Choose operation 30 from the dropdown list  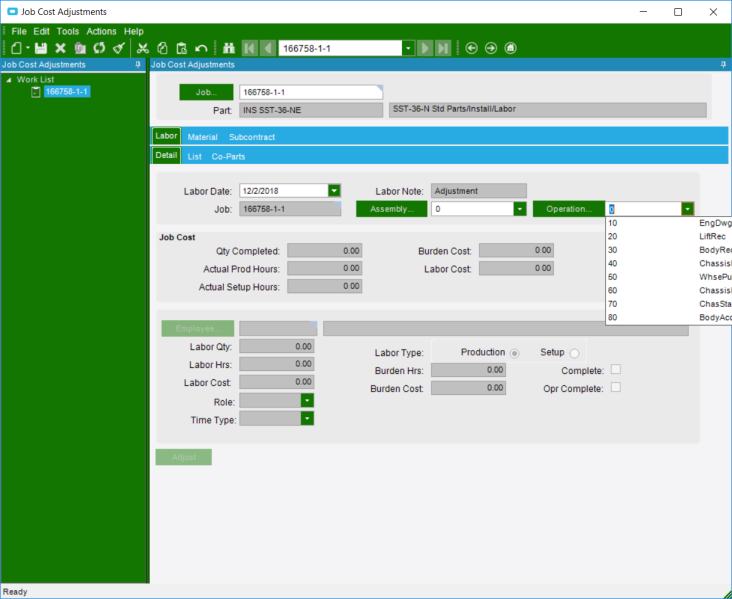pos(669,250)
